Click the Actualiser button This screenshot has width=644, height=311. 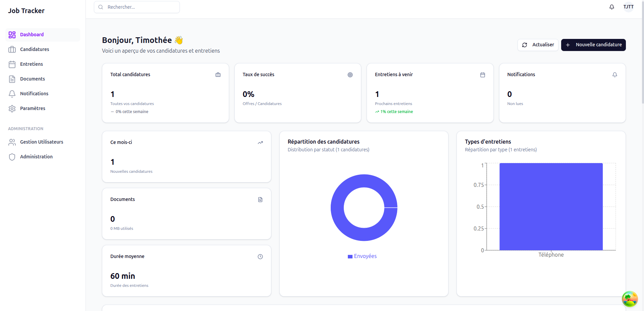click(538, 45)
